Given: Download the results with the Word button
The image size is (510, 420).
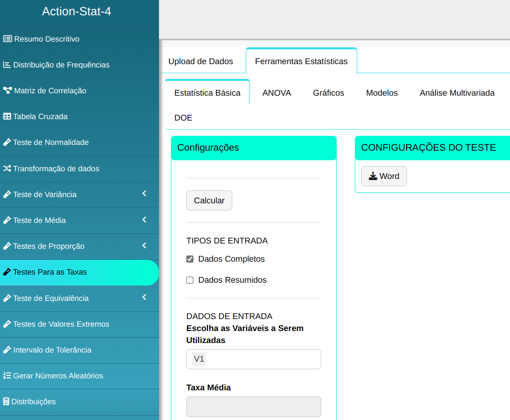Looking at the screenshot, I should tap(384, 176).
